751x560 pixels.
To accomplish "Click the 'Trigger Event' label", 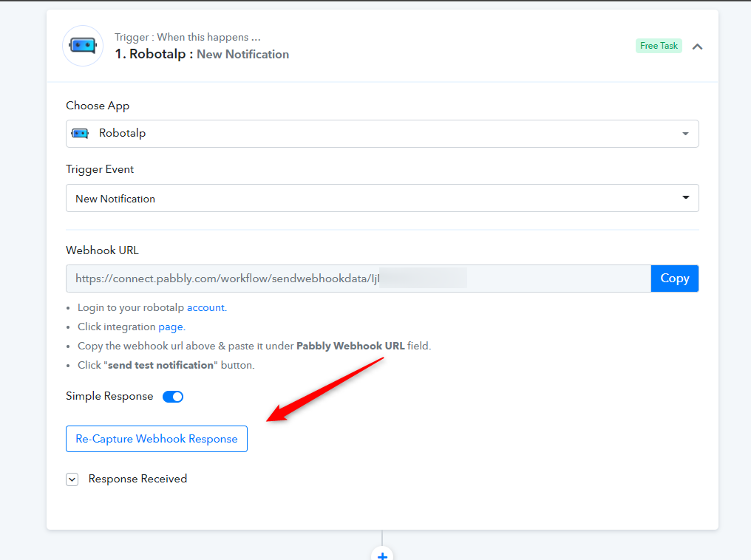I will tap(100, 169).
